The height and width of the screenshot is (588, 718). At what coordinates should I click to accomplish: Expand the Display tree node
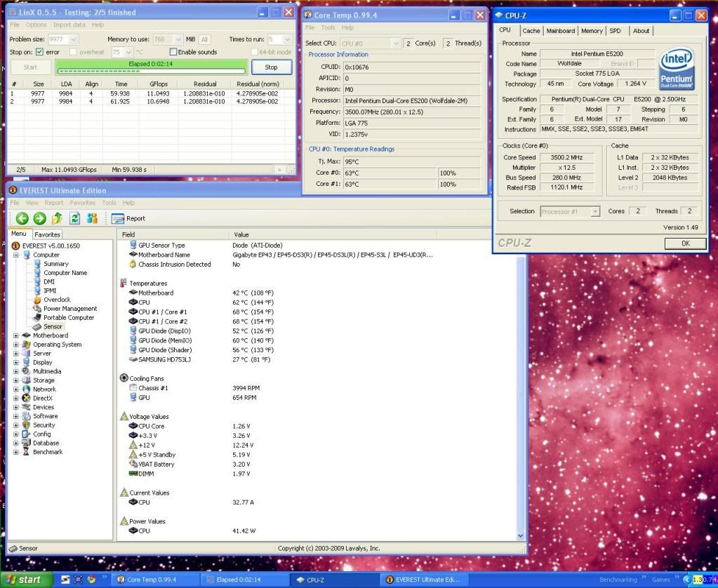pos(15,362)
